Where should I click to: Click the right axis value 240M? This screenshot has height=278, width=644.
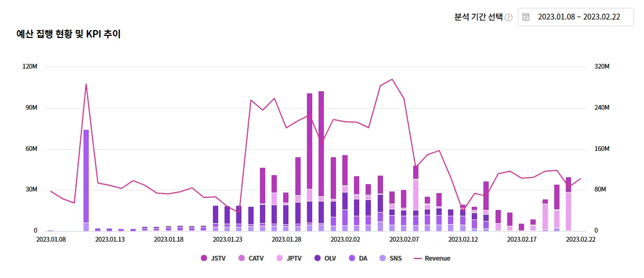coord(602,108)
